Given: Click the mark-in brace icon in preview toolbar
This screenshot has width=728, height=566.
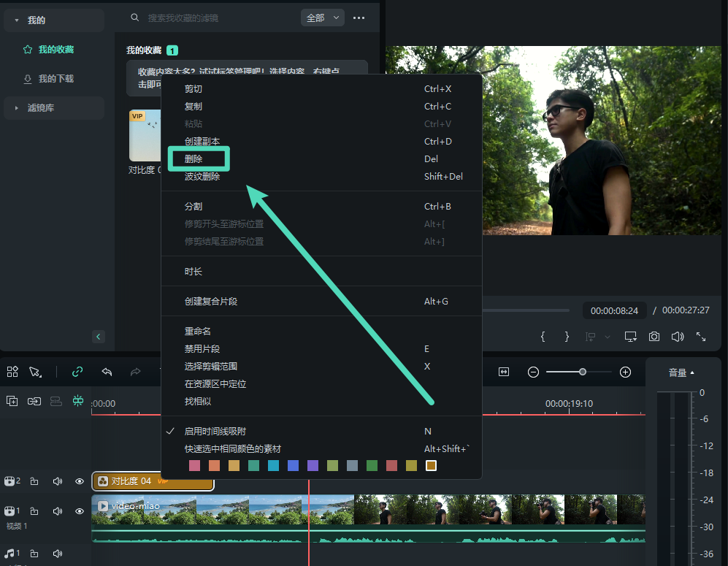Looking at the screenshot, I should coord(543,337).
